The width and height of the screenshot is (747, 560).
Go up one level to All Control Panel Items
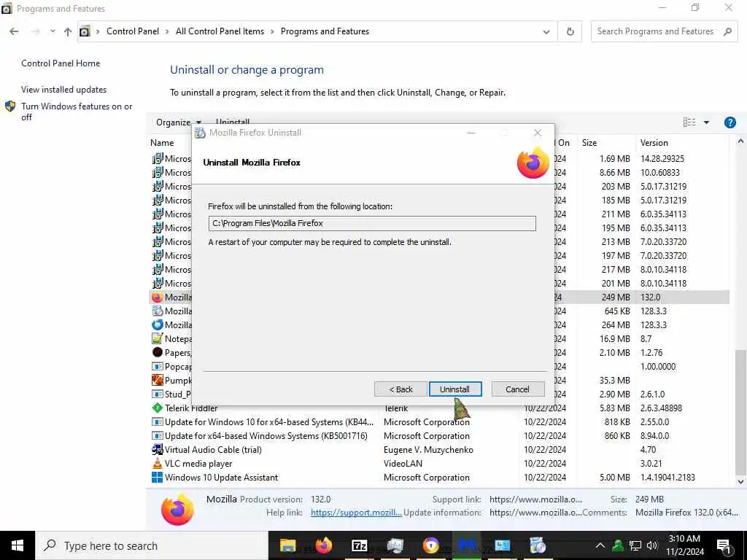coord(68,31)
